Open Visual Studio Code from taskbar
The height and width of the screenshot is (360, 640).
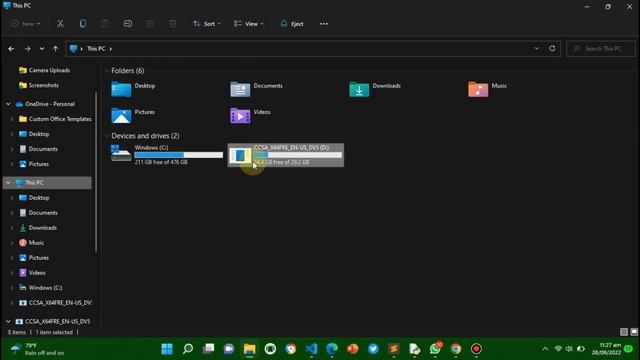point(311,349)
